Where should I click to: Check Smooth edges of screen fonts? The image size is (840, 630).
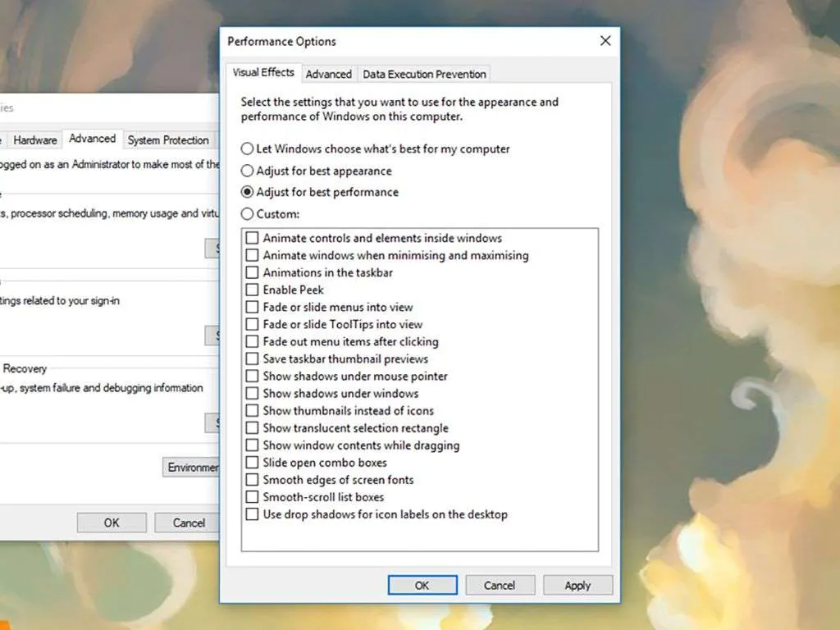click(x=253, y=480)
